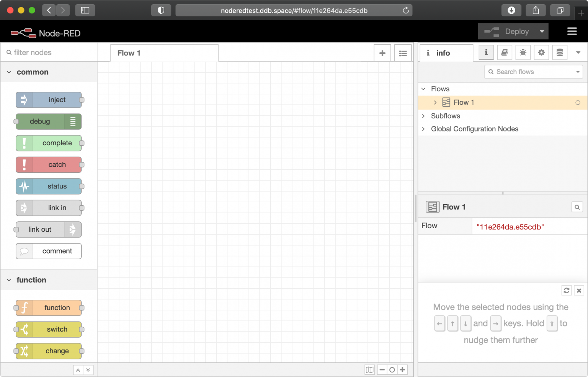Zoom in on the flow canvas

[x=402, y=370]
